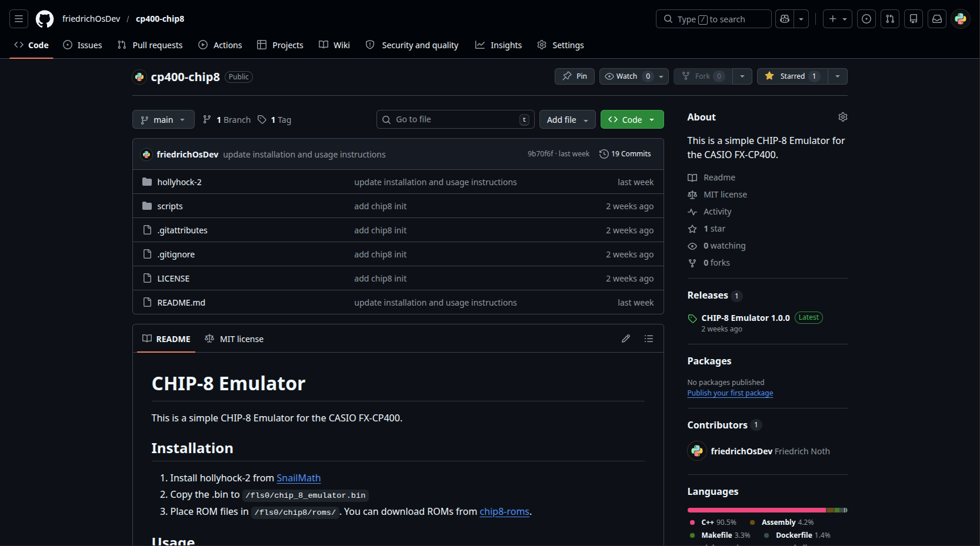The width and height of the screenshot is (980, 546).
Task: Expand the Copilot dropdown arrow in header
Action: click(801, 19)
